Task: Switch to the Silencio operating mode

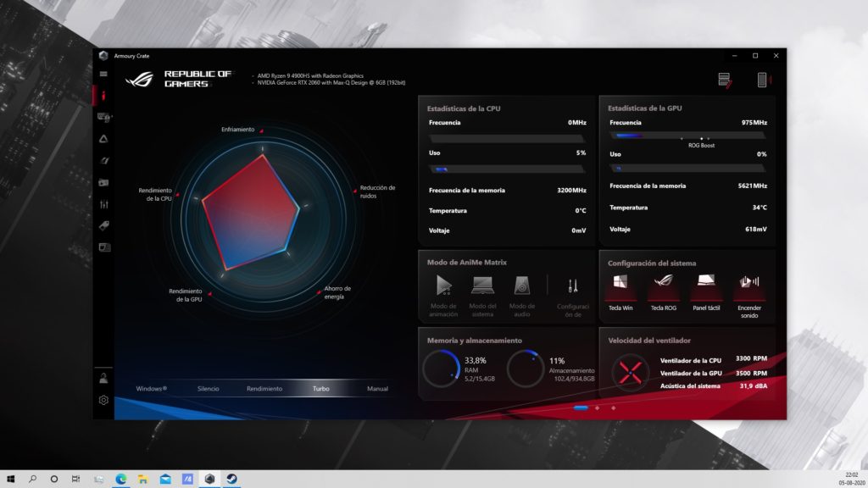Action: tap(208, 389)
